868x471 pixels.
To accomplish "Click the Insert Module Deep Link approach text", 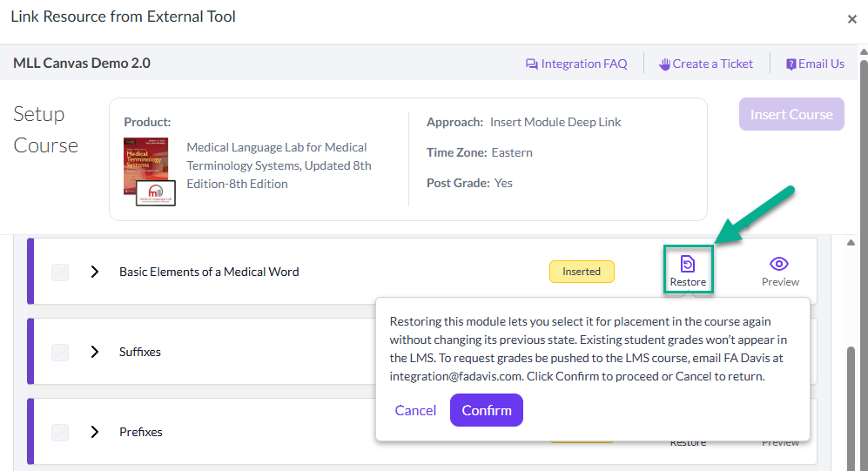I will click(x=555, y=122).
